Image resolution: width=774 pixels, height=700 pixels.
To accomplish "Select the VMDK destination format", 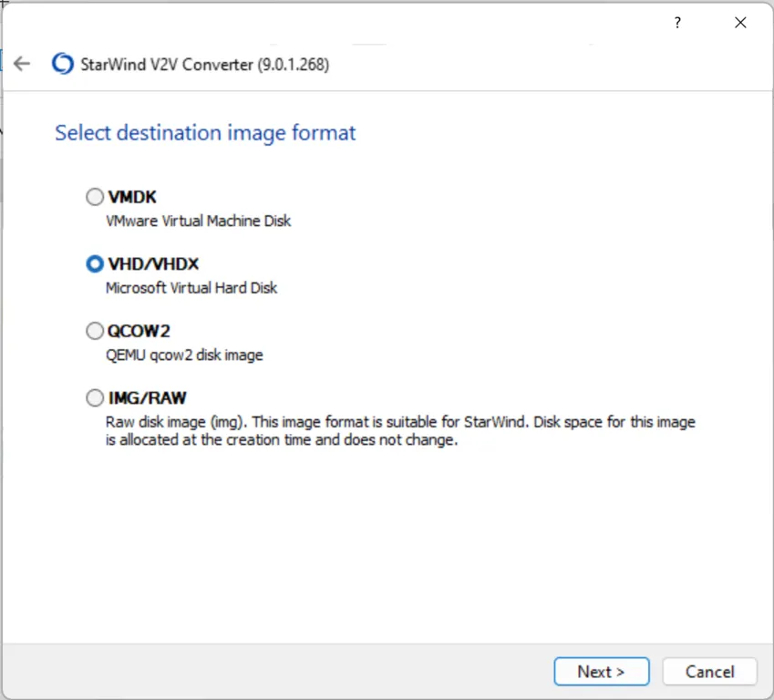I will (x=95, y=197).
